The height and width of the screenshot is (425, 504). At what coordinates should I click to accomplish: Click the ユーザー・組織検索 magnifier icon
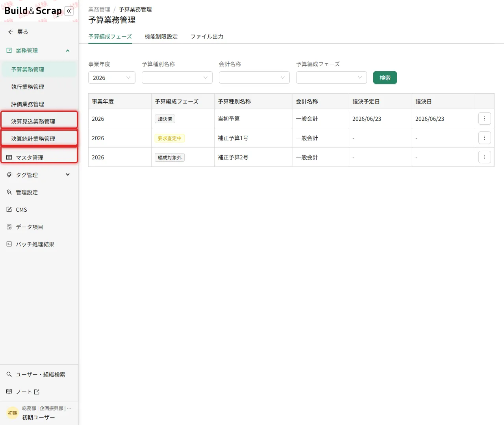point(9,374)
